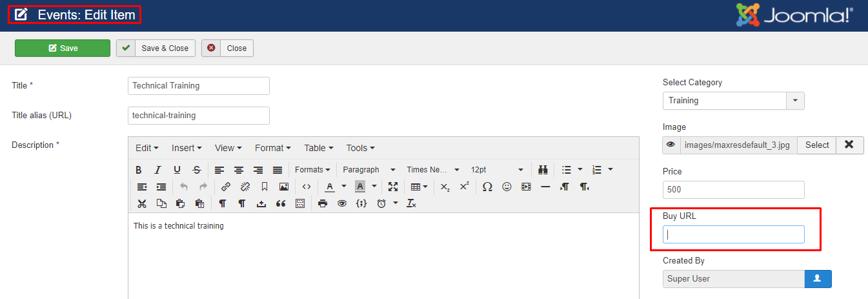
Task: Open the text color picker arrow
Action: (344, 187)
